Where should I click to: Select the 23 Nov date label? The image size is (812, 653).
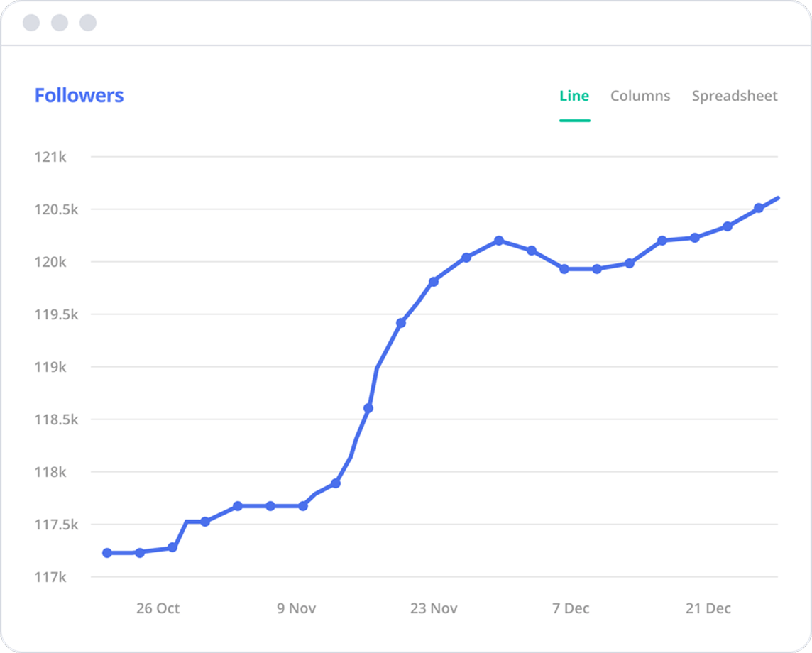point(434,608)
